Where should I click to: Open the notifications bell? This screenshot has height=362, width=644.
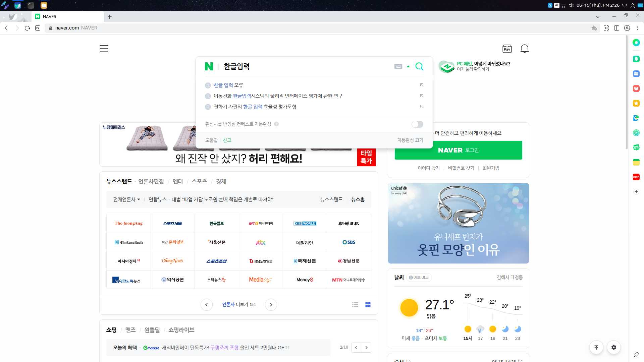click(x=524, y=49)
